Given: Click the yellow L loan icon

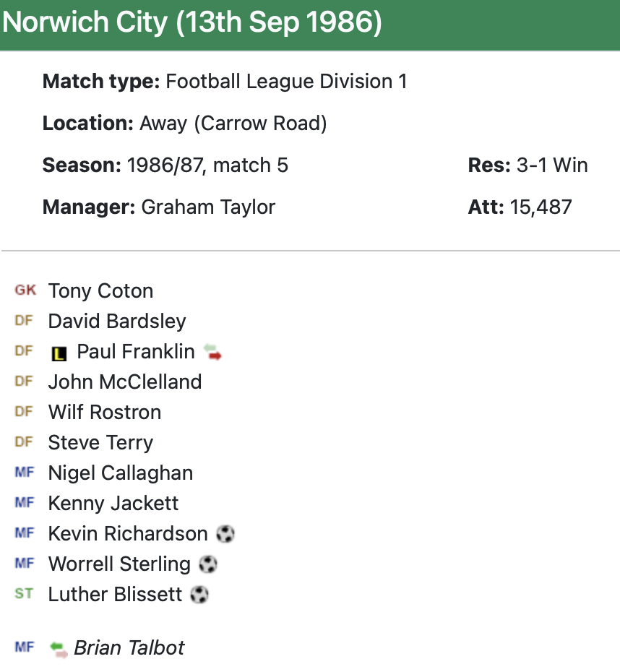Looking at the screenshot, I should pyautogui.click(x=59, y=353).
